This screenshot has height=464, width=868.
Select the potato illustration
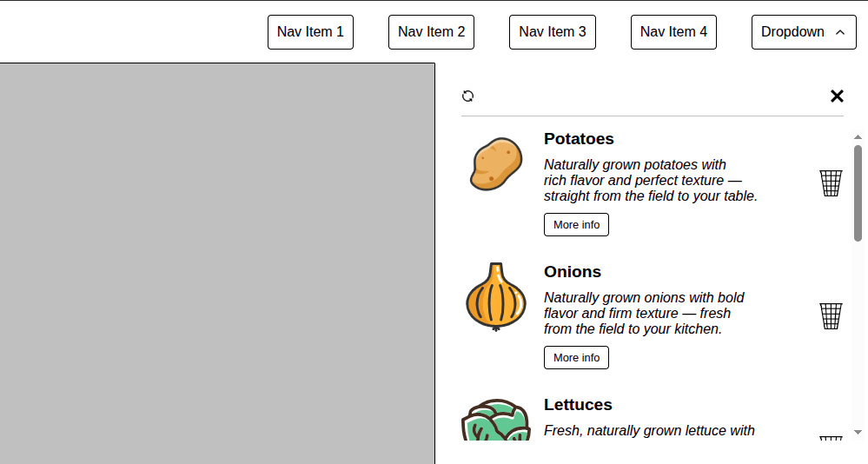[496, 164]
